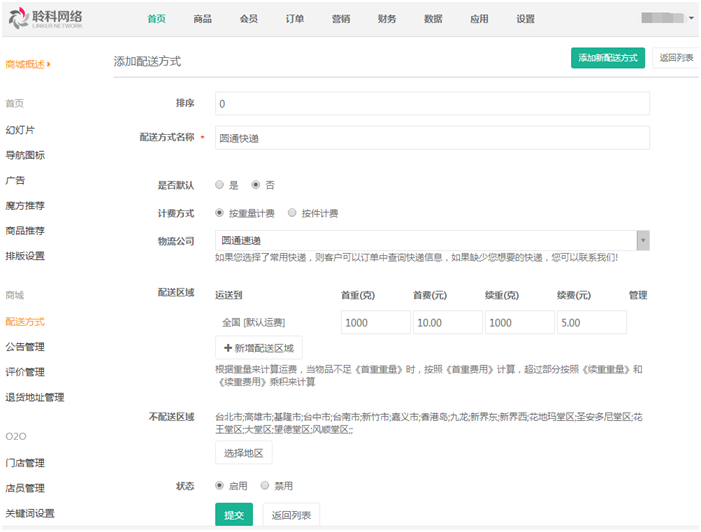Submit the form with 提交
The height and width of the screenshot is (532, 701).
pyautogui.click(x=234, y=515)
